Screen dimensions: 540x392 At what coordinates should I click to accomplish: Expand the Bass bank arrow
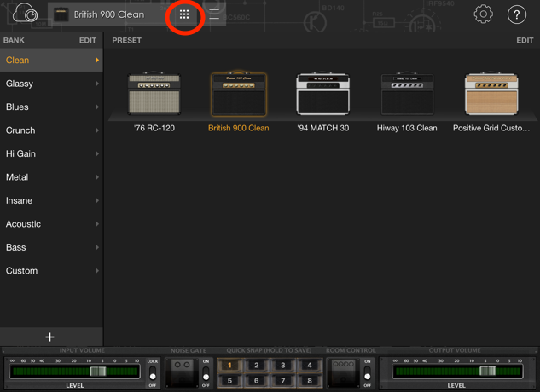coord(96,247)
